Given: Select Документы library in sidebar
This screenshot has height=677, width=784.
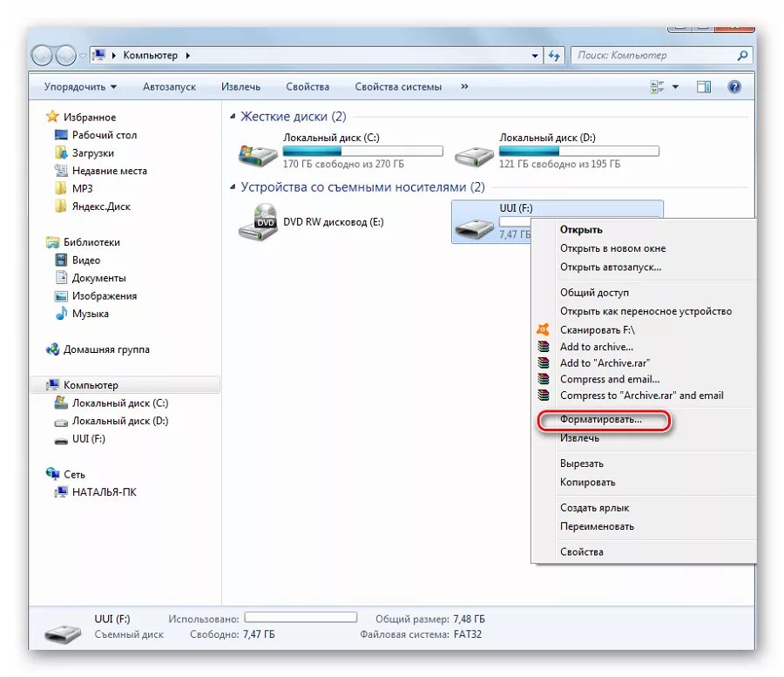Looking at the screenshot, I should [99, 278].
